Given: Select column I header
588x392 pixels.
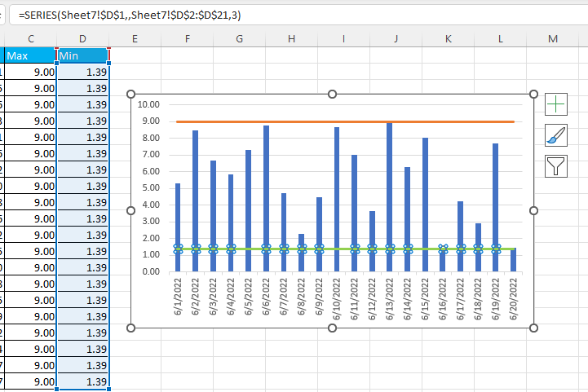Looking at the screenshot, I should [x=343, y=39].
